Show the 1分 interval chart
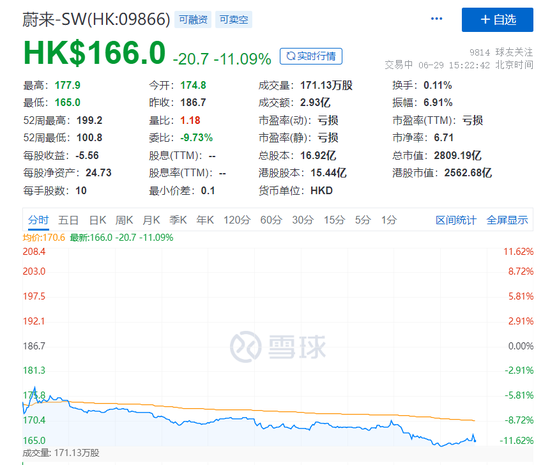The height and width of the screenshot is (465, 550). point(389,220)
